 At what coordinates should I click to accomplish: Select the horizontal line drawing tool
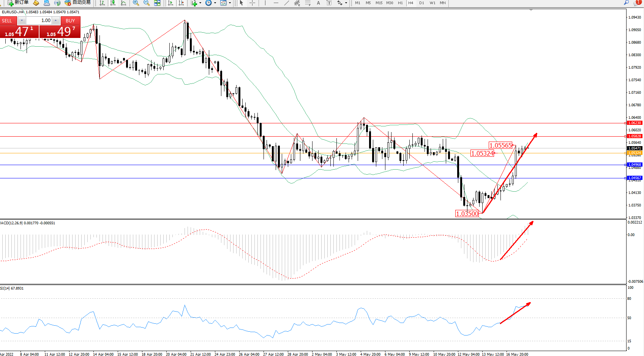click(276, 3)
